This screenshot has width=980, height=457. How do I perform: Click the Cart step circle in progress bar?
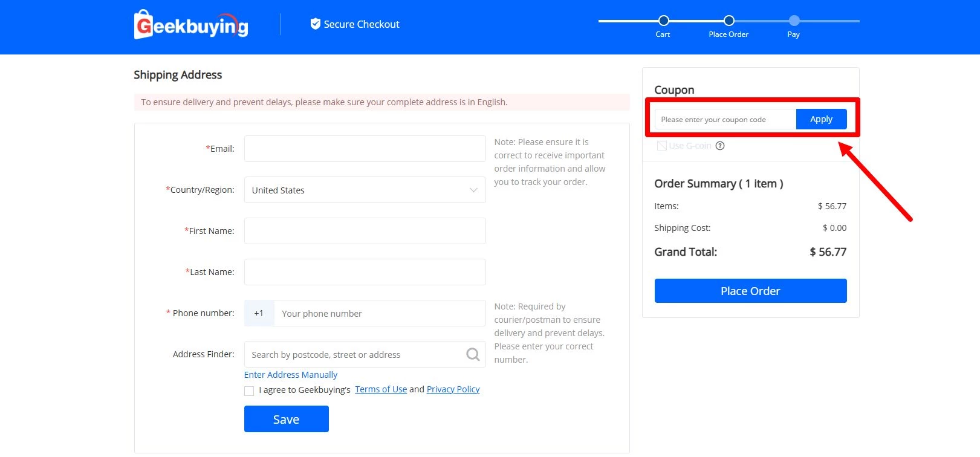[x=663, y=21]
